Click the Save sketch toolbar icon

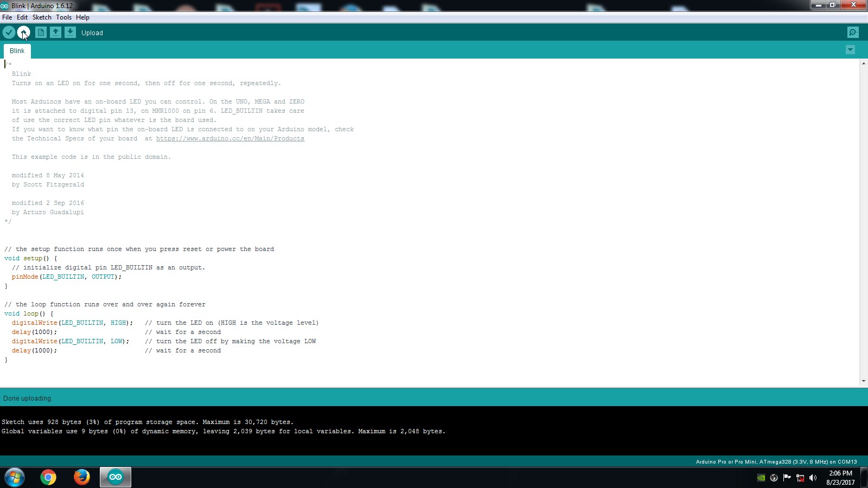(x=70, y=33)
